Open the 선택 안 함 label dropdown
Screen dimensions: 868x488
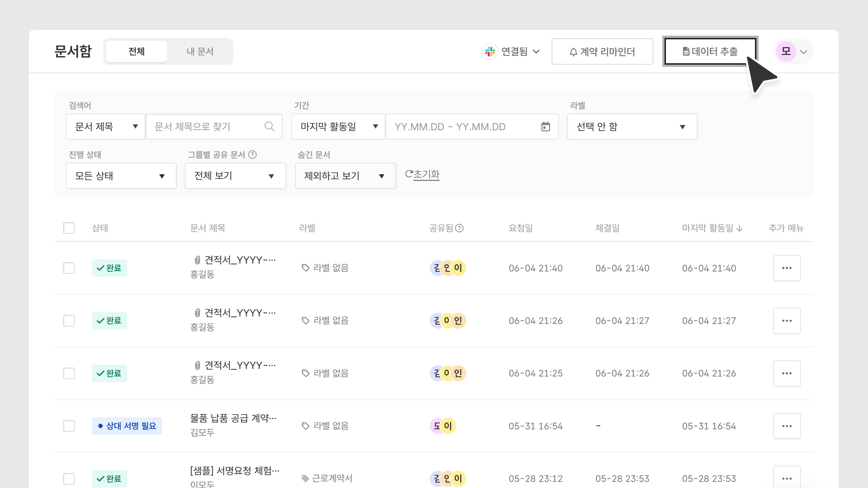(x=632, y=127)
